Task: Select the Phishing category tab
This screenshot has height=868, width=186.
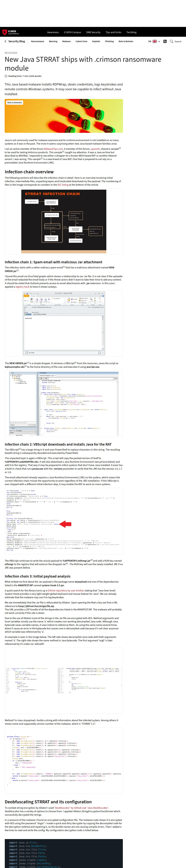Action: 109,41
